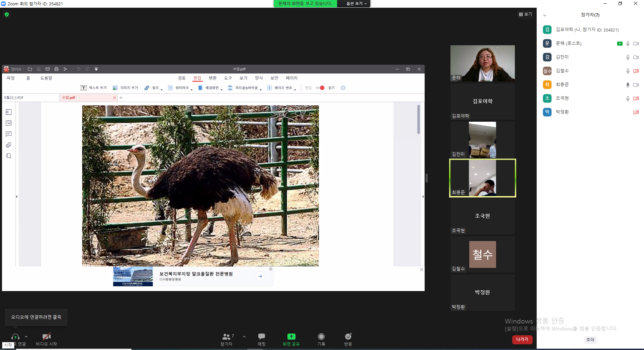Switch to the 9월23_1.PDF document tab

(31, 98)
